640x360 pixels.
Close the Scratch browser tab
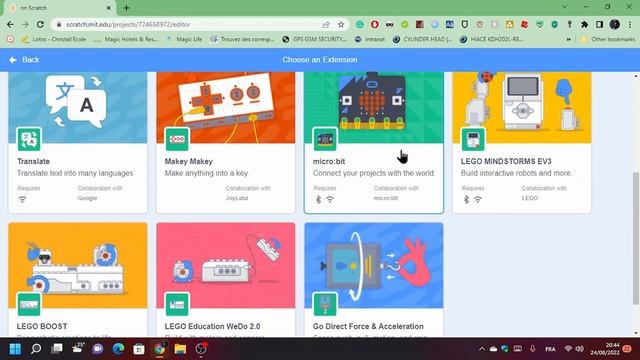(x=109, y=8)
